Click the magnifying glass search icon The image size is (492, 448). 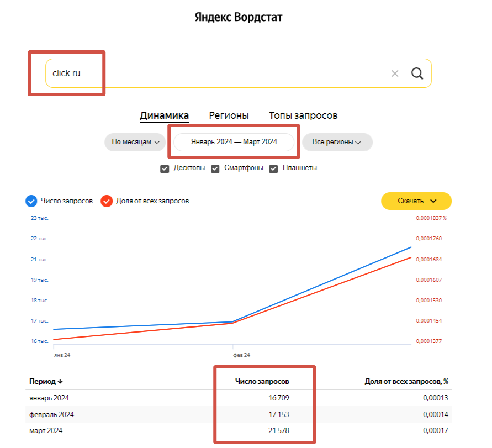point(417,73)
